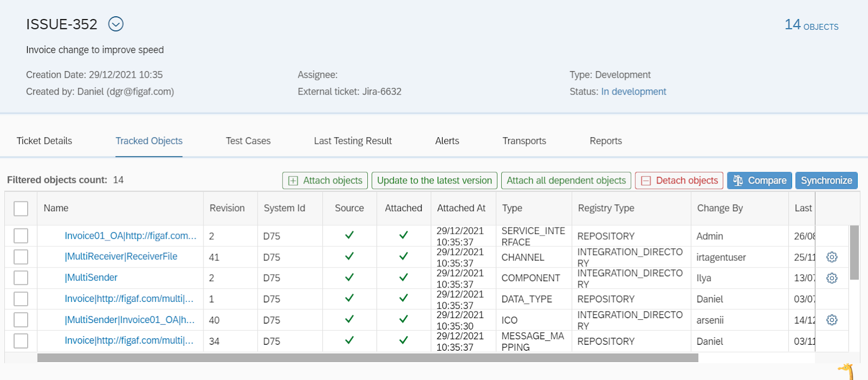Switch to Tracked Objects tab

click(x=149, y=141)
